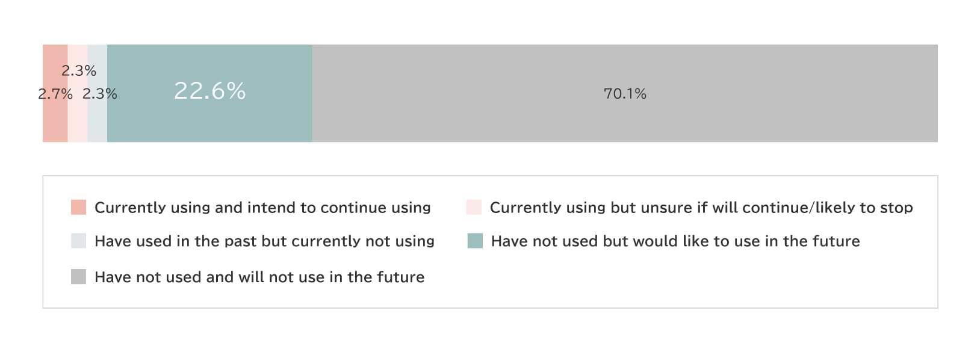The height and width of the screenshot is (349, 980).
Task: Click the 2.7% data label text
Action: (x=55, y=94)
